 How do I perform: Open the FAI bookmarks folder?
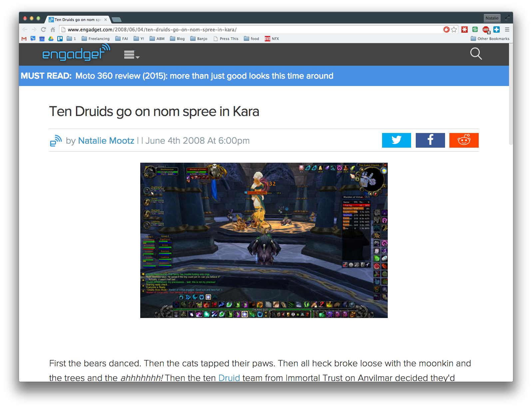[122, 39]
